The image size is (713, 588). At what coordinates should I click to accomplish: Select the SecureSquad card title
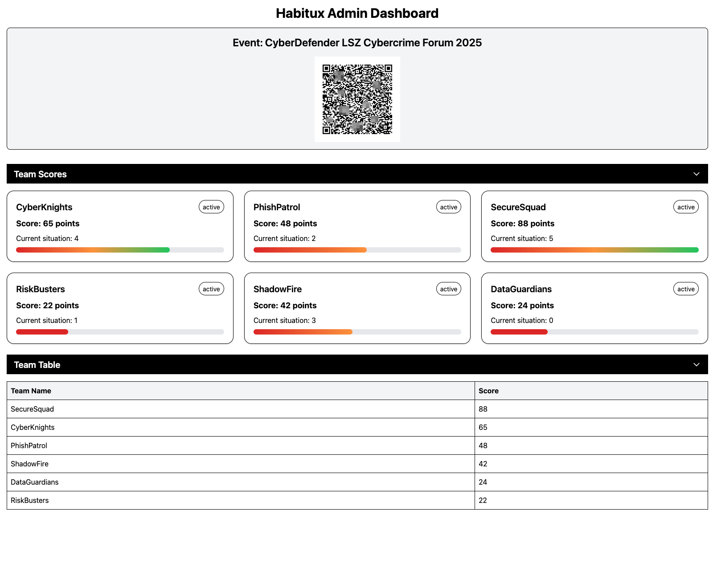[518, 207]
